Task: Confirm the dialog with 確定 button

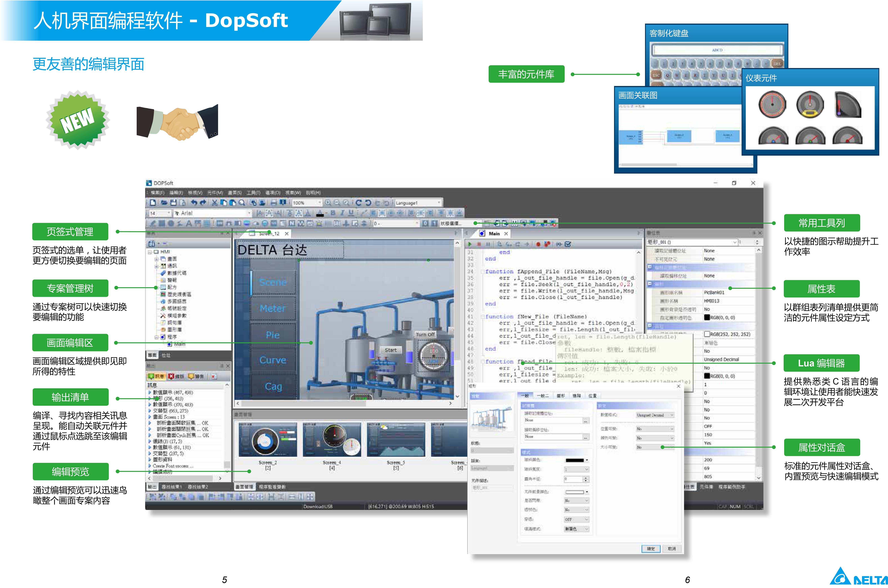Action: [x=651, y=549]
